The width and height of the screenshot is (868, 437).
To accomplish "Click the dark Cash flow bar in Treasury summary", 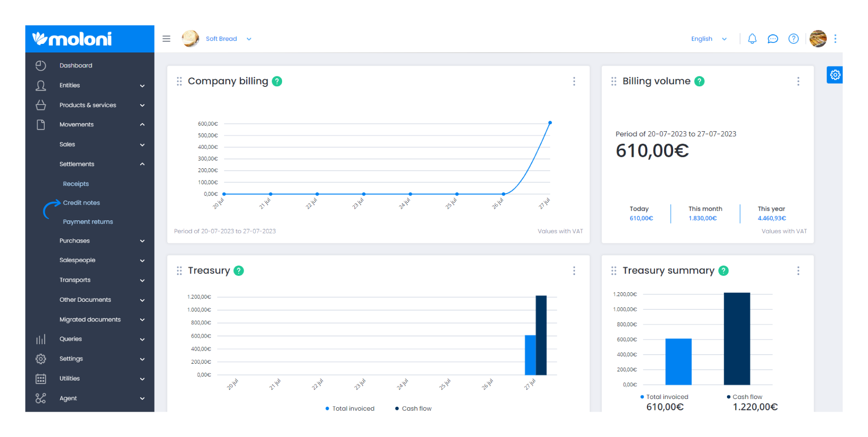I will pyautogui.click(x=737, y=339).
